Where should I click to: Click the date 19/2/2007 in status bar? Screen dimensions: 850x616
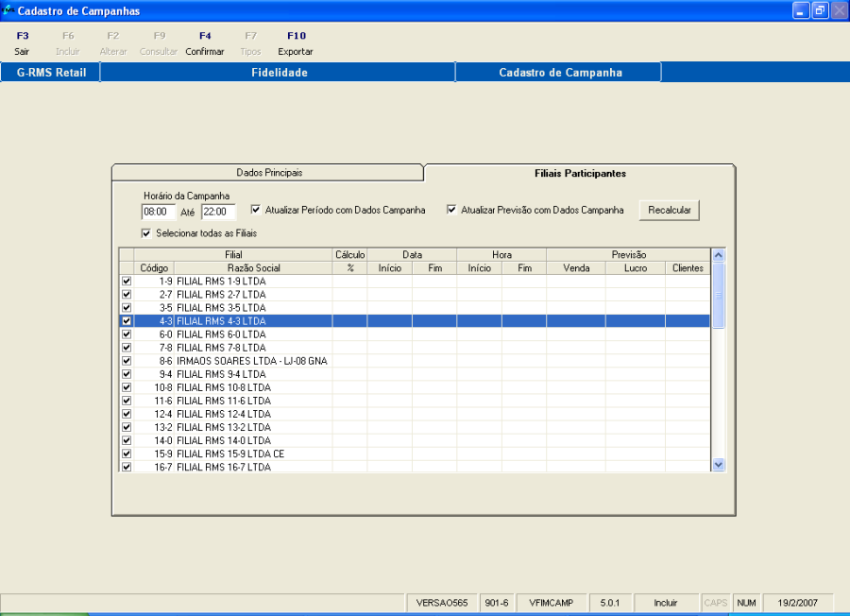pyautogui.click(x=797, y=603)
